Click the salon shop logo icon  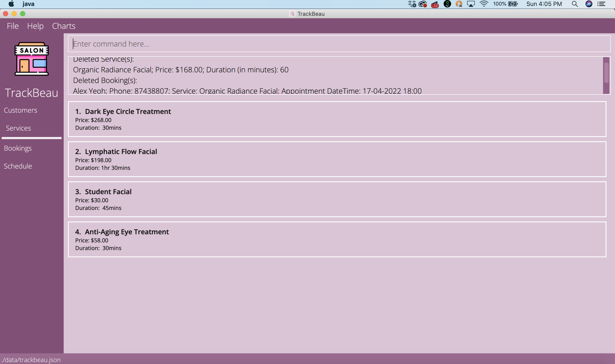pos(31,59)
